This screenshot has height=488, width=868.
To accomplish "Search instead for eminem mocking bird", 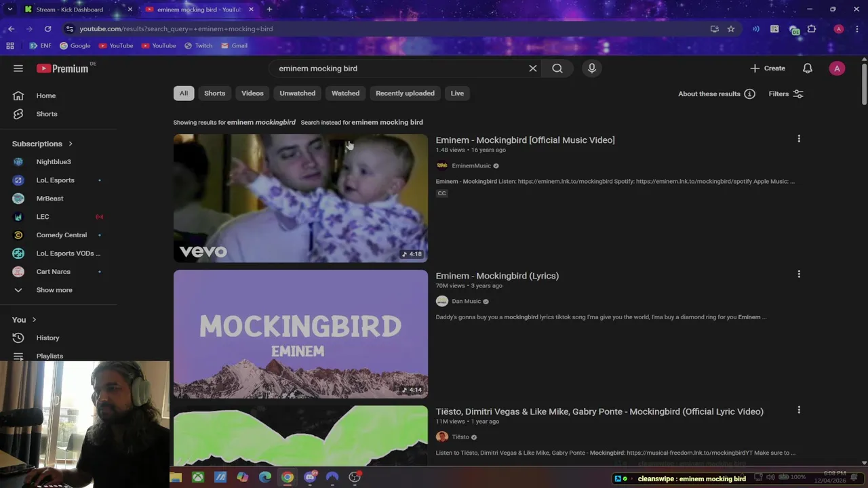I will click(387, 123).
